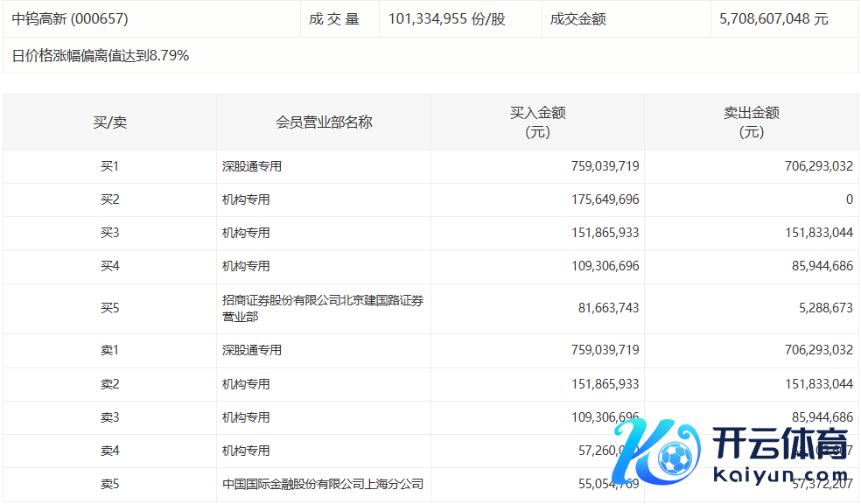Select the 卖5 row label
The height and width of the screenshot is (504, 861).
pyautogui.click(x=109, y=484)
